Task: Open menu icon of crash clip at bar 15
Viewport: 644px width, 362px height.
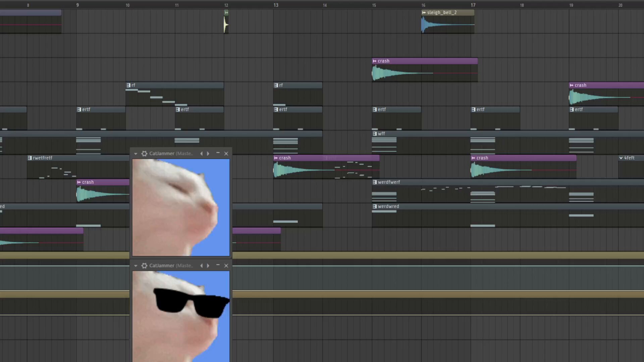Action: 375,61
